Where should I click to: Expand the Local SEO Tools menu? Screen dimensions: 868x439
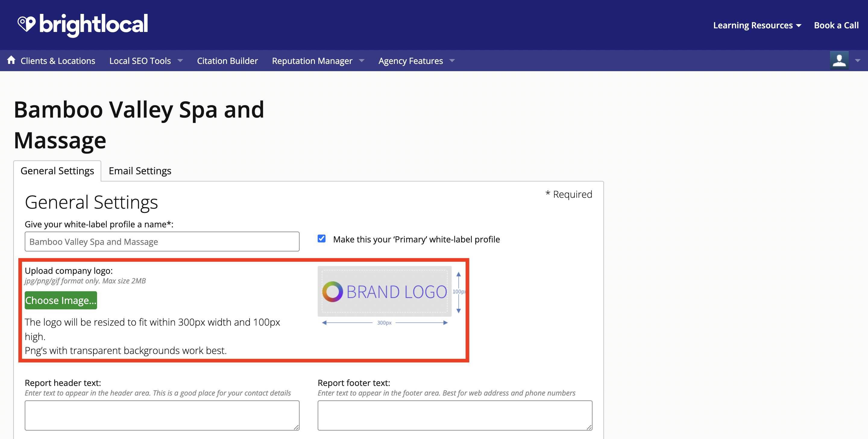[x=146, y=61]
